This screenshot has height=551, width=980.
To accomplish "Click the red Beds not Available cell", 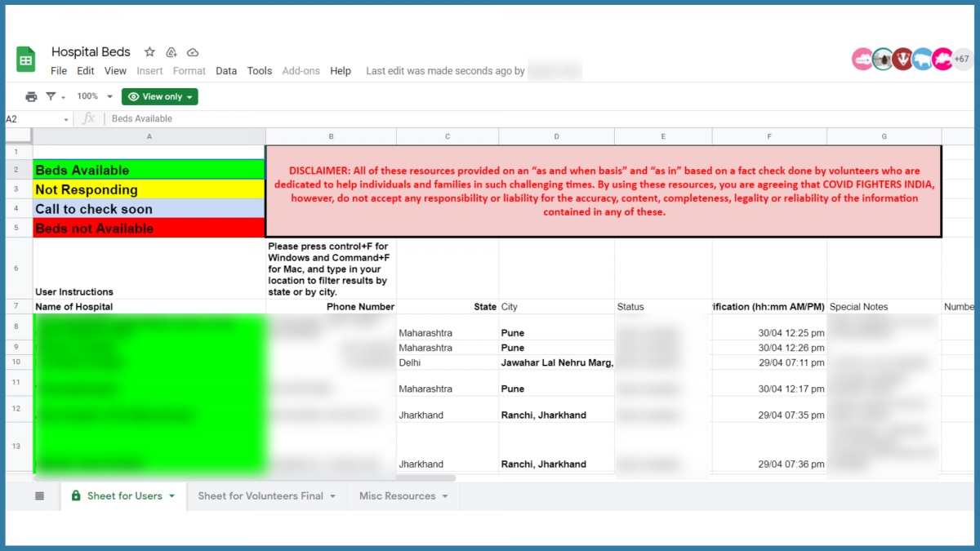I will (x=149, y=229).
